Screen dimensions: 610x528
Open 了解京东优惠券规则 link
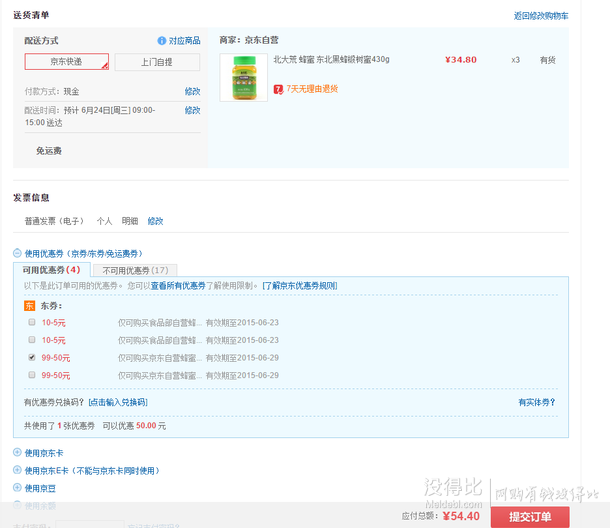pyautogui.click(x=300, y=286)
